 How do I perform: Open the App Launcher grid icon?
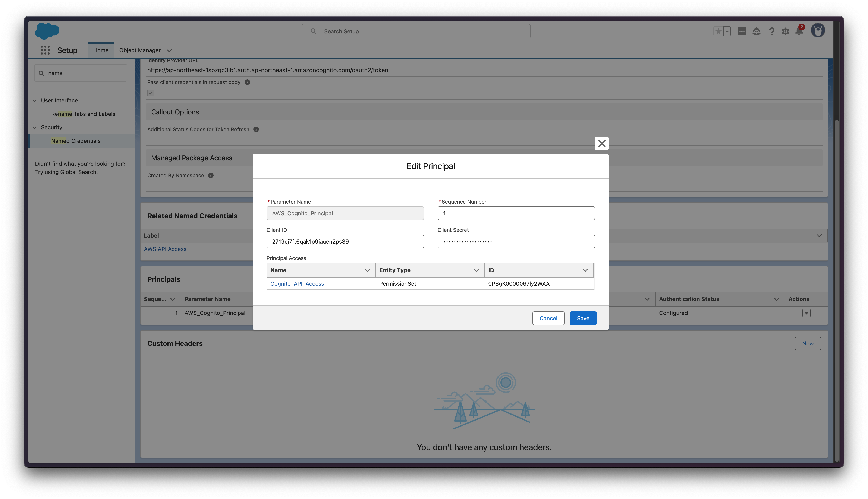coord(45,50)
